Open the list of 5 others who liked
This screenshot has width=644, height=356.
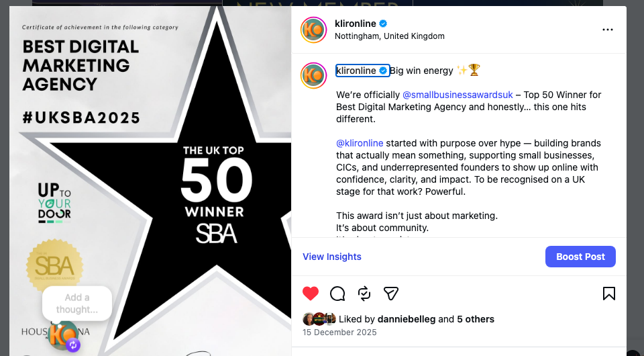476,319
